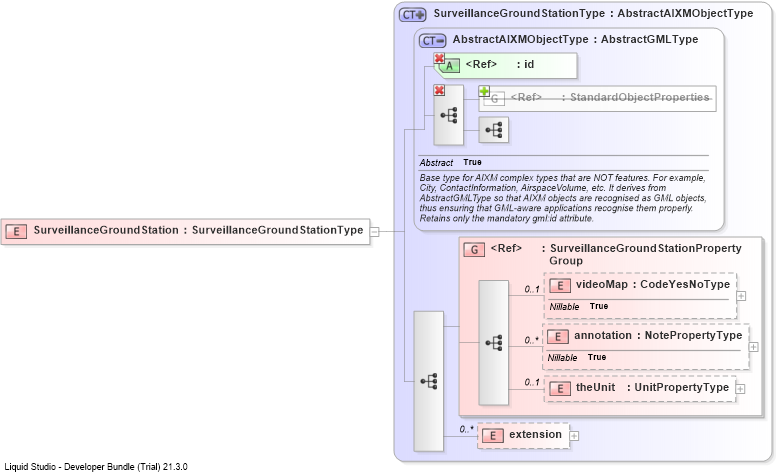
Task: Click the 'Nillable True' line under videoMap
Action: [579, 306]
